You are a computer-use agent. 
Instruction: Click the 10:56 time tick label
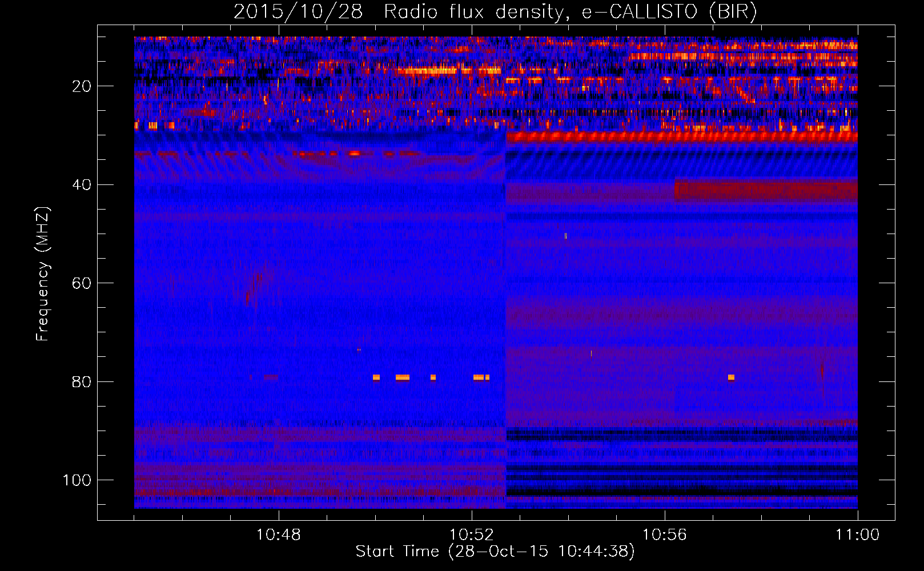pyautogui.click(x=665, y=535)
